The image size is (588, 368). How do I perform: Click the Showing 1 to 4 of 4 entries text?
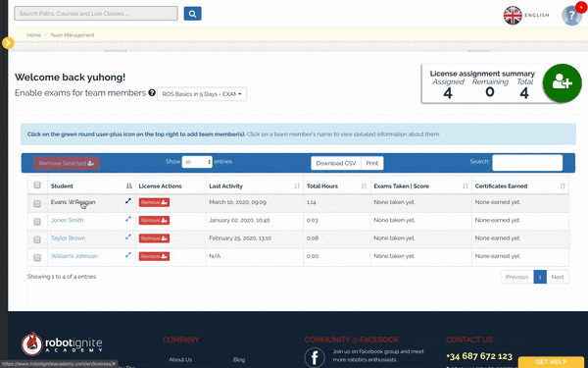(x=62, y=277)
